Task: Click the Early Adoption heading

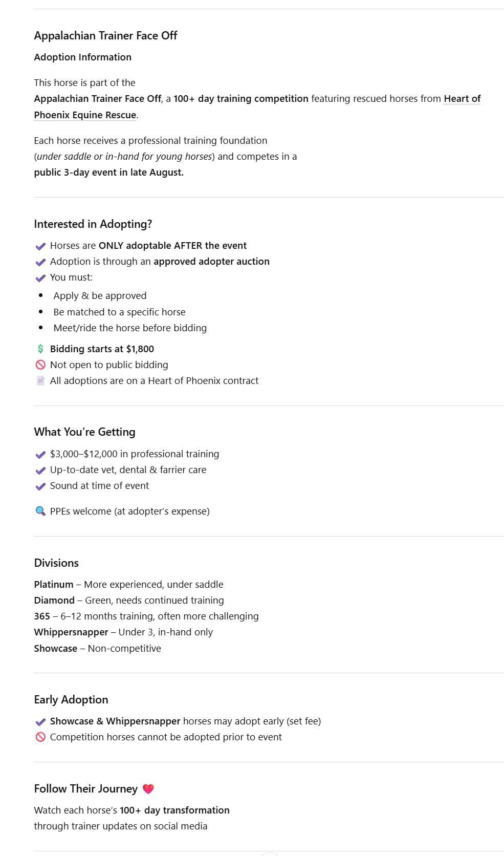Action: click(71, 700)
